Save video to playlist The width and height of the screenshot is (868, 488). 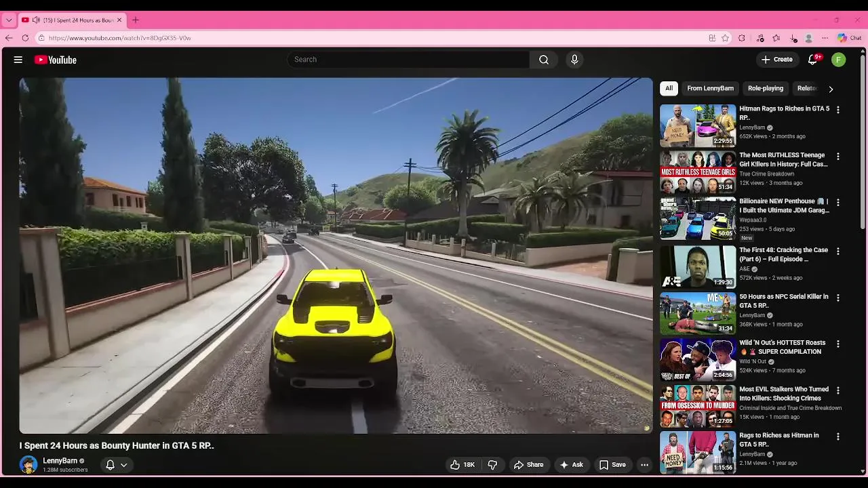coord(612,465)
